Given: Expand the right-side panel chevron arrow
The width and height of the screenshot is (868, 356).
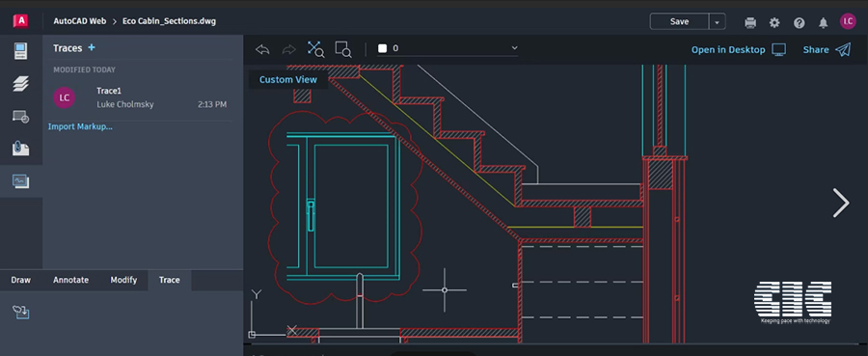Looking at the screenshot, I should pos(841,203).
